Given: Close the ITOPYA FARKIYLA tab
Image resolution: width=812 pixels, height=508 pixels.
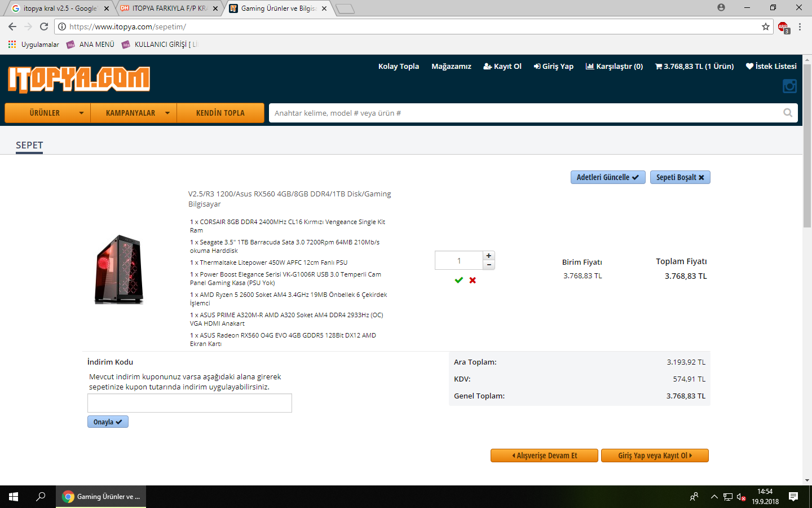Looking at the screenshot, I should tap(215, 8).
